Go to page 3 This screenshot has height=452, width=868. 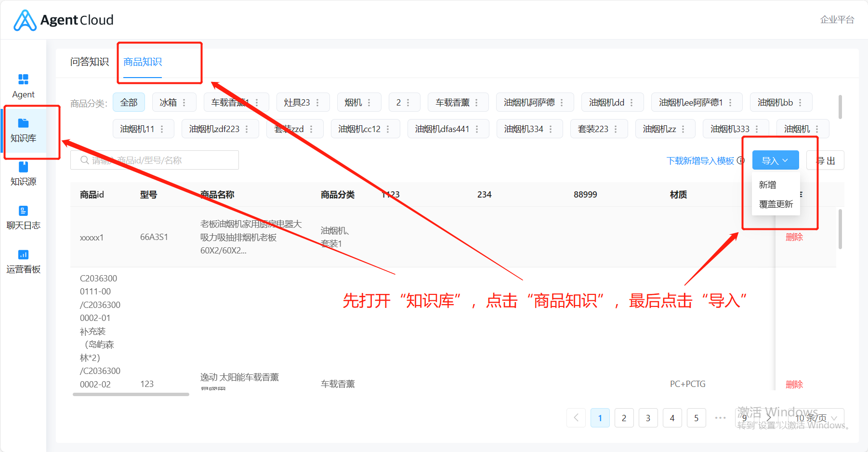pos(648,418)
